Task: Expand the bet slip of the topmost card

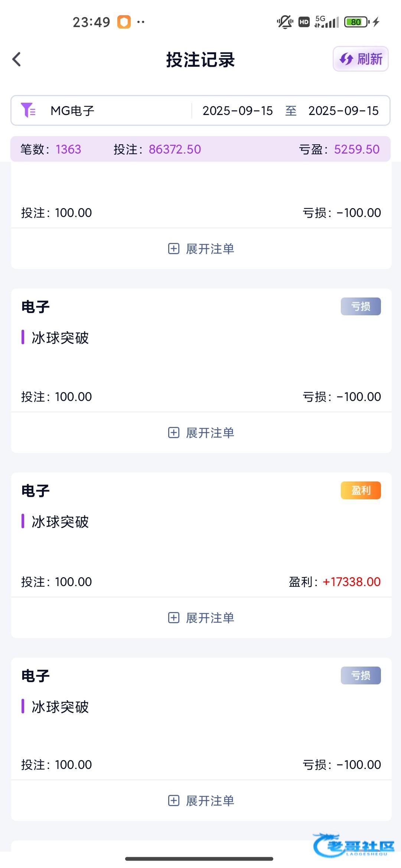Action: [201, 249]
